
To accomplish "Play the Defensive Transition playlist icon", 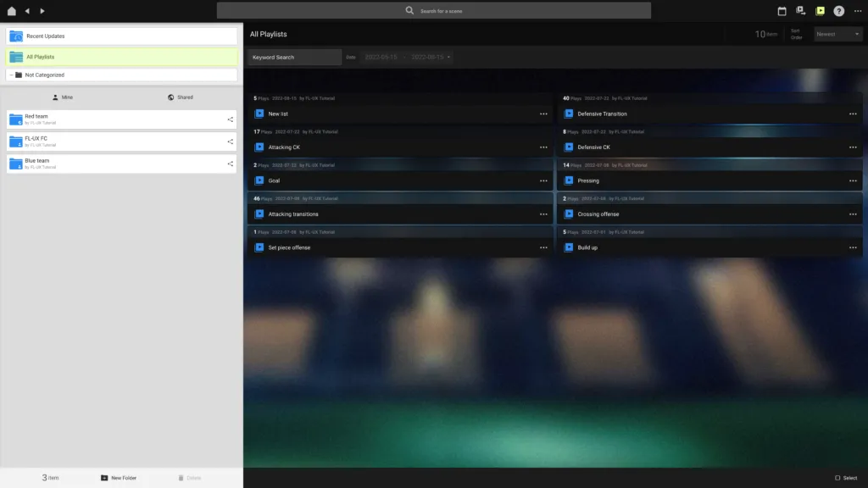I will pyautogui.click(x=569, y=114).
